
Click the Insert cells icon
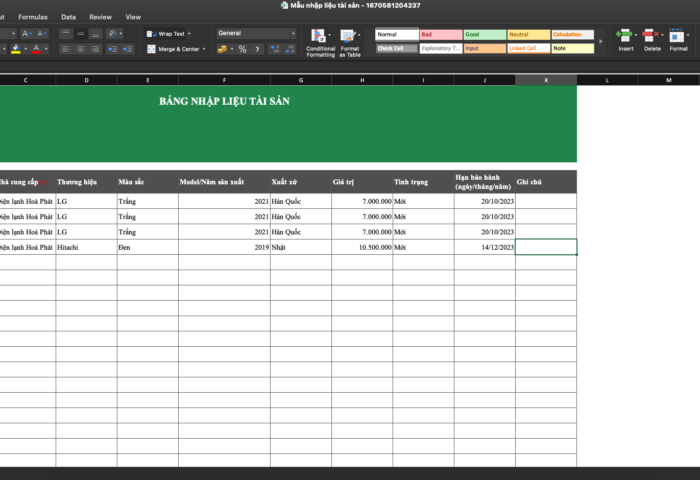(x=625, y=40)
